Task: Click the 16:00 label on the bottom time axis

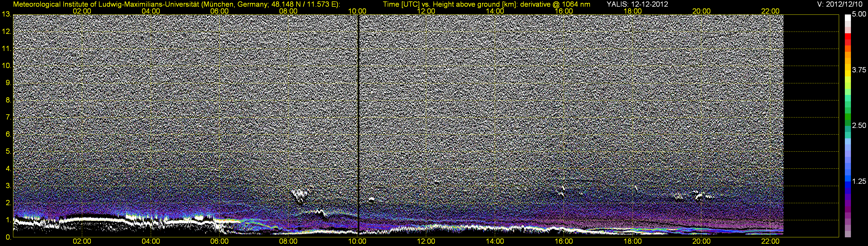Action: click(564, 241)
